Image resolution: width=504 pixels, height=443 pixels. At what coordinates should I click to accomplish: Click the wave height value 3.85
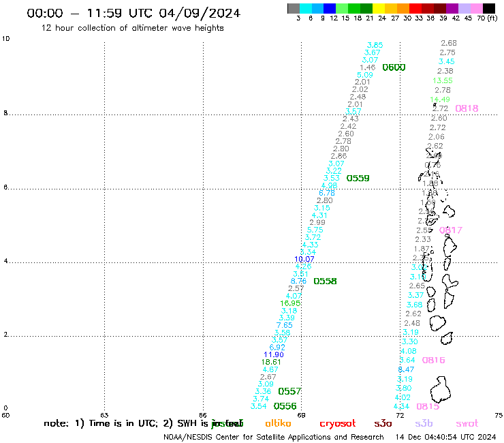click(x=375, y=45)
